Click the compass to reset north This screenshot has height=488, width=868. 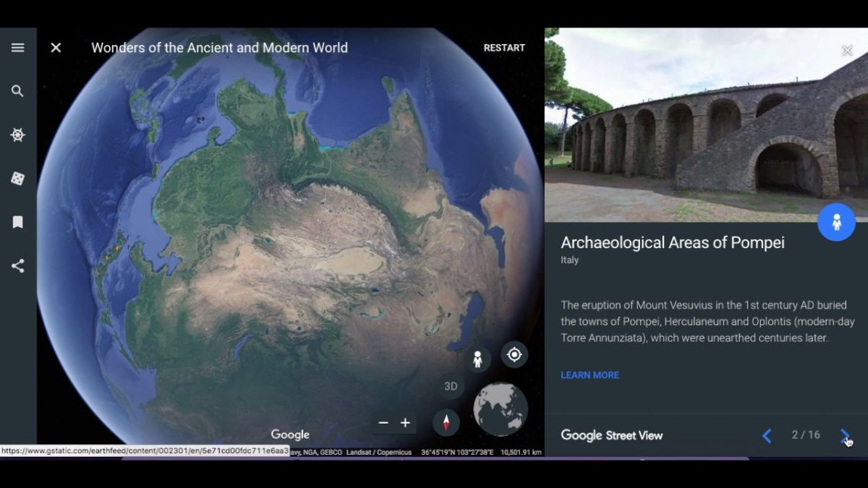446,422
